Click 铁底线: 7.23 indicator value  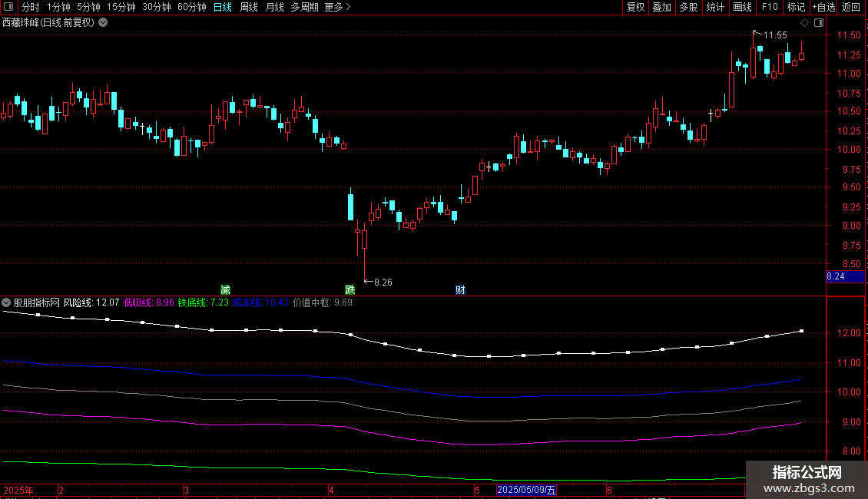click(203, 302)
